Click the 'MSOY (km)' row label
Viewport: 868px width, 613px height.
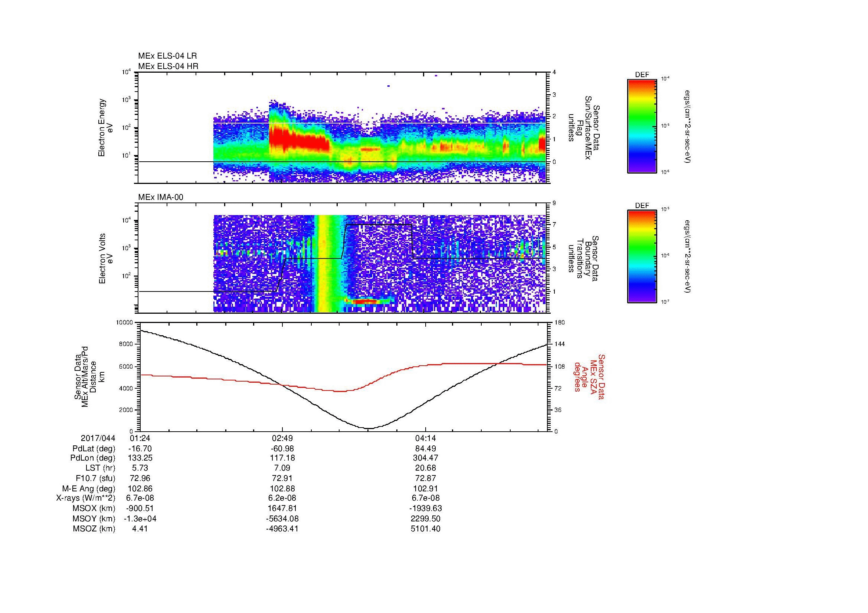(94, 519)
